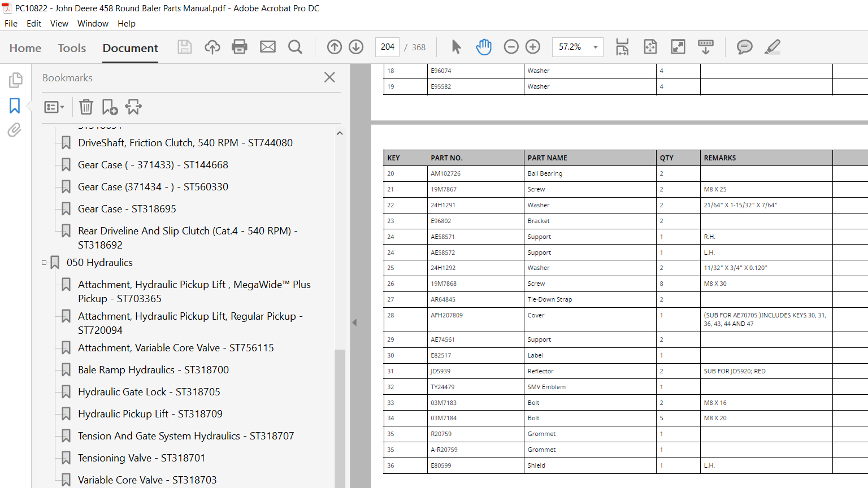
Task: Switch to the Tools tab
Action: click(72, 48)
